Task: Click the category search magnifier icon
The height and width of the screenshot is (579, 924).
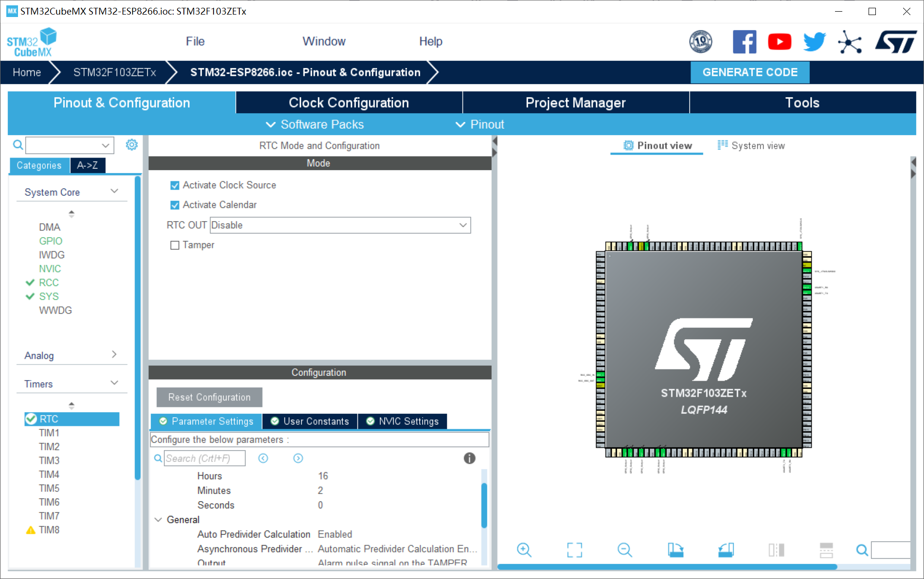Action: point(18,145)
